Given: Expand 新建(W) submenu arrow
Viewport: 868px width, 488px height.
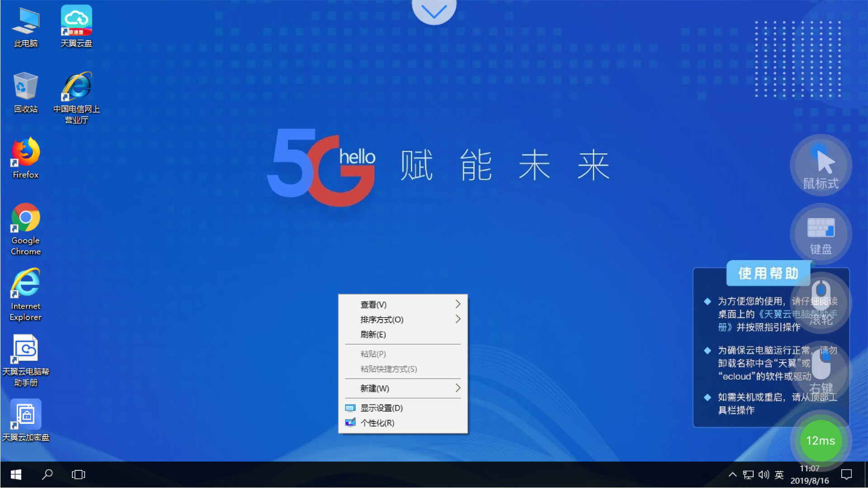Looking at the screenshot, I should [x=458, y=388].
